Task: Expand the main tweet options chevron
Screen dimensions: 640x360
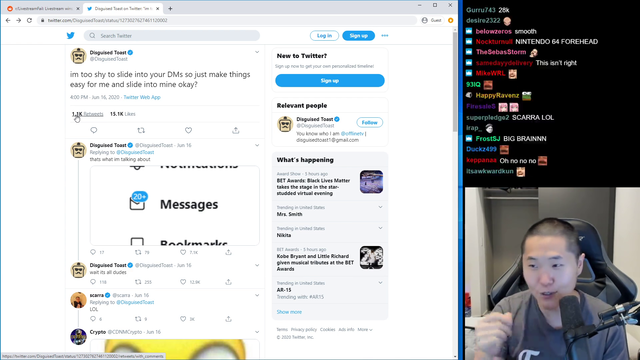Action: 257,52
